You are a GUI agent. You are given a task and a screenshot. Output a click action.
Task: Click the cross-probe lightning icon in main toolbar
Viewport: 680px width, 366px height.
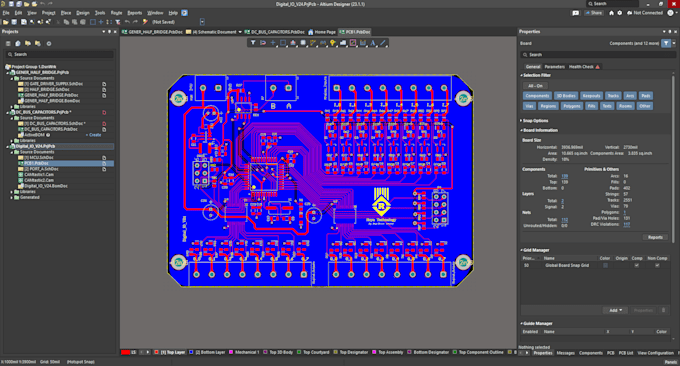pyautogui.click(x=145, y=22)
